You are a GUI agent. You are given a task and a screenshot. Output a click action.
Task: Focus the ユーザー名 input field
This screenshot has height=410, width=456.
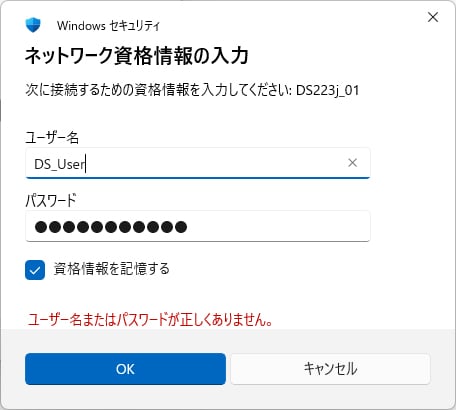coord(198,163)
